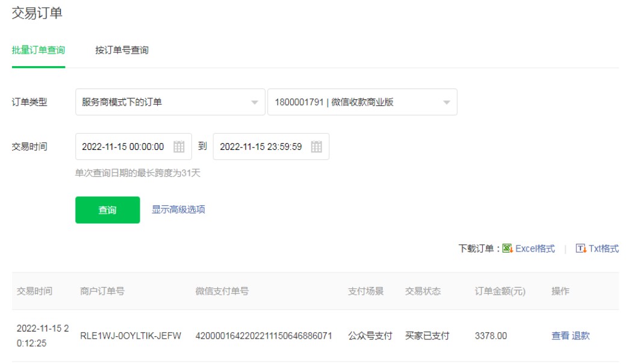
Task: Click 退款 to refund the order
Action: (x=581, y=336)
